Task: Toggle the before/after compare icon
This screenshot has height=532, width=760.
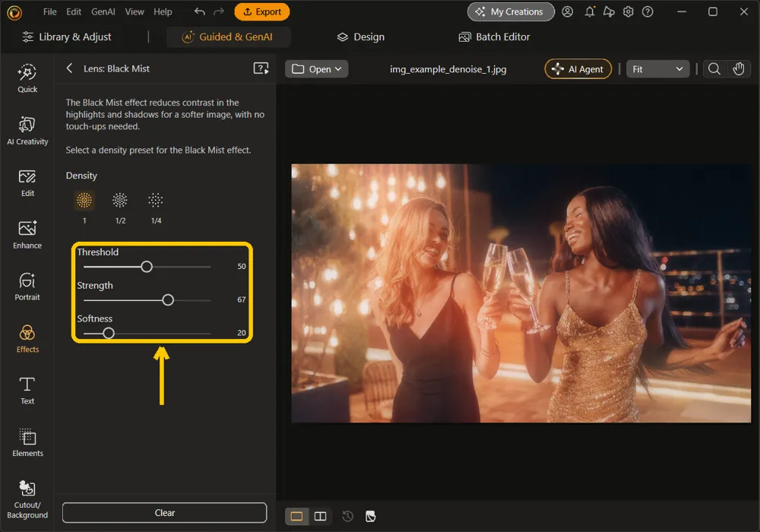Action: (x=371, y=516)
